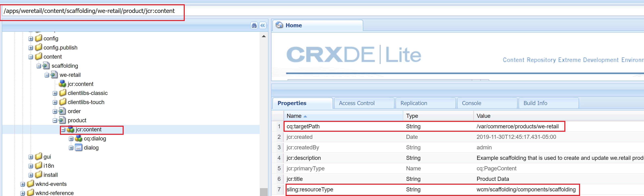Click the i18n folder icon
The image size is (644, 196).
point(39,165)
